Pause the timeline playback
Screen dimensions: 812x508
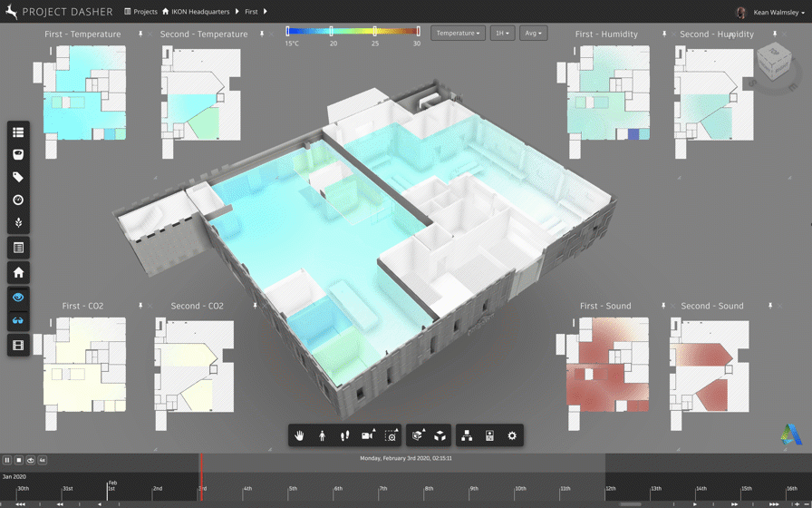7,461
